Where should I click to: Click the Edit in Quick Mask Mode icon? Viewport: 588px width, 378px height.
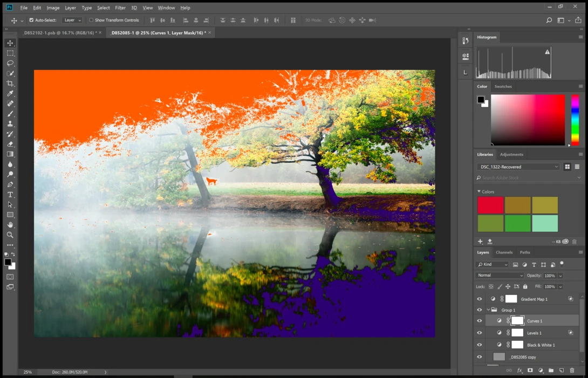(x=10, y=277)
